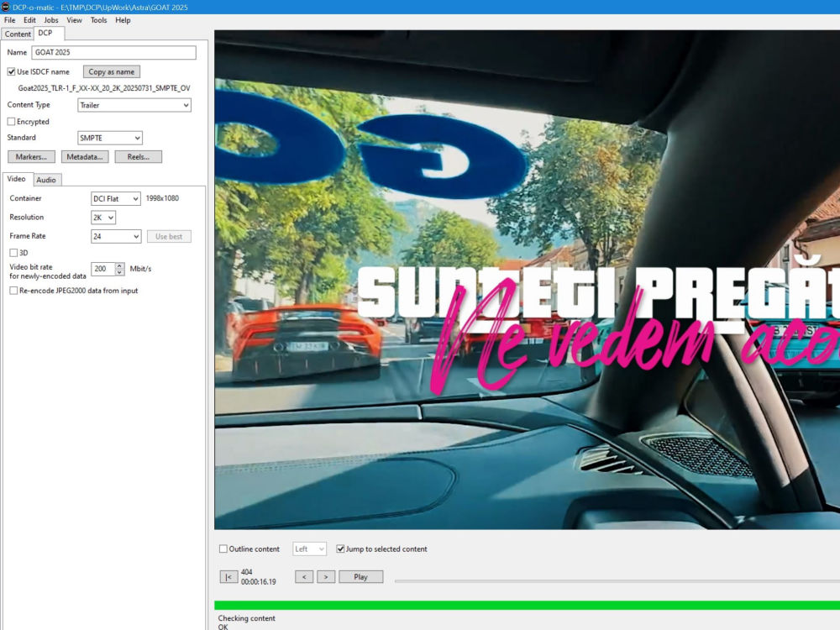
Task: Open the Metadata... dialog
Action: point(85,157)
